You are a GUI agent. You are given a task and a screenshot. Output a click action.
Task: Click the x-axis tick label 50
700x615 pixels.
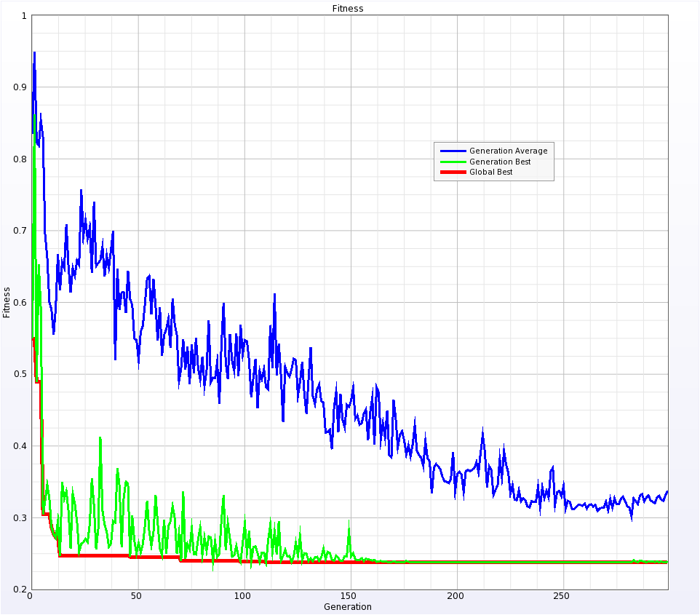[136, 596]
